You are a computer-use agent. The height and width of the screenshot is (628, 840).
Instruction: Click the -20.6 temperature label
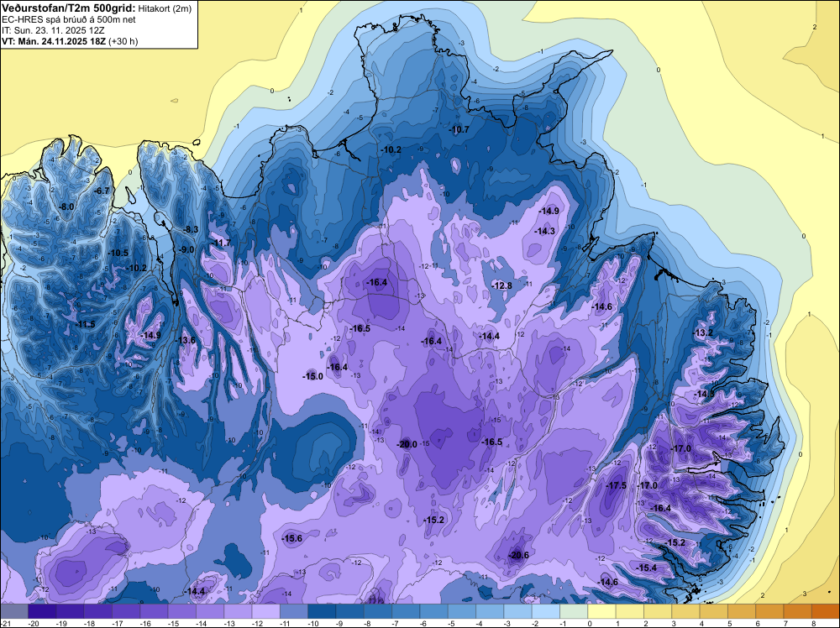(x=519, y=555)
